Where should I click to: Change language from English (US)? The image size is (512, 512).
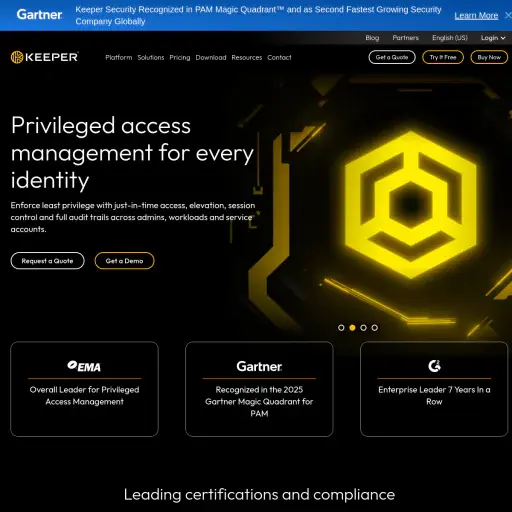450,38
